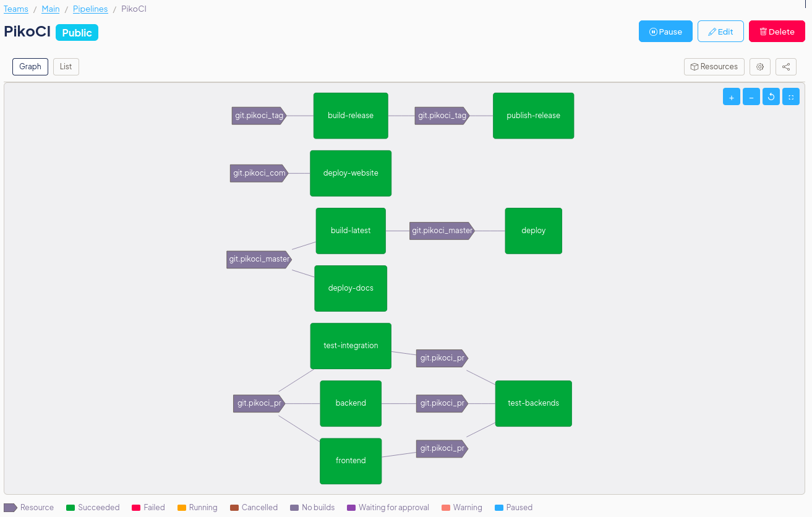Screen dimensions: 812x517
Task: Pause the PikoCI pipeline
Action: click(x=665, y=32)
